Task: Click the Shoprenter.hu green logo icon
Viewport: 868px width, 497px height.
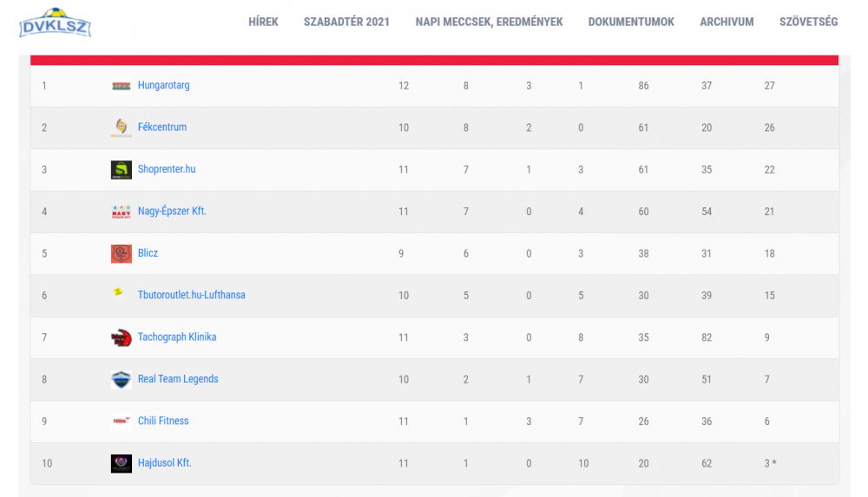Action: click(x=122, y=170)
